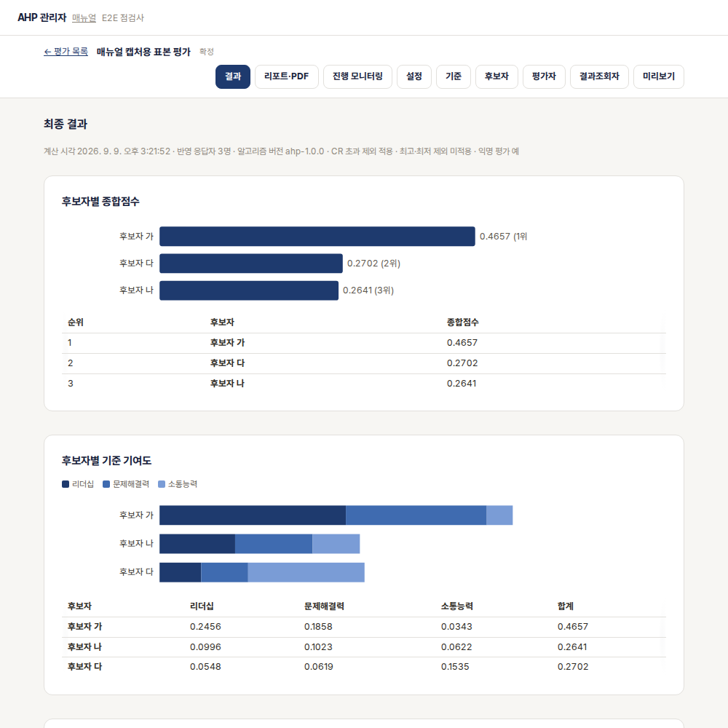728x728 pixels.
Task: Select the 평가자 tab
Action: point(544,76)
